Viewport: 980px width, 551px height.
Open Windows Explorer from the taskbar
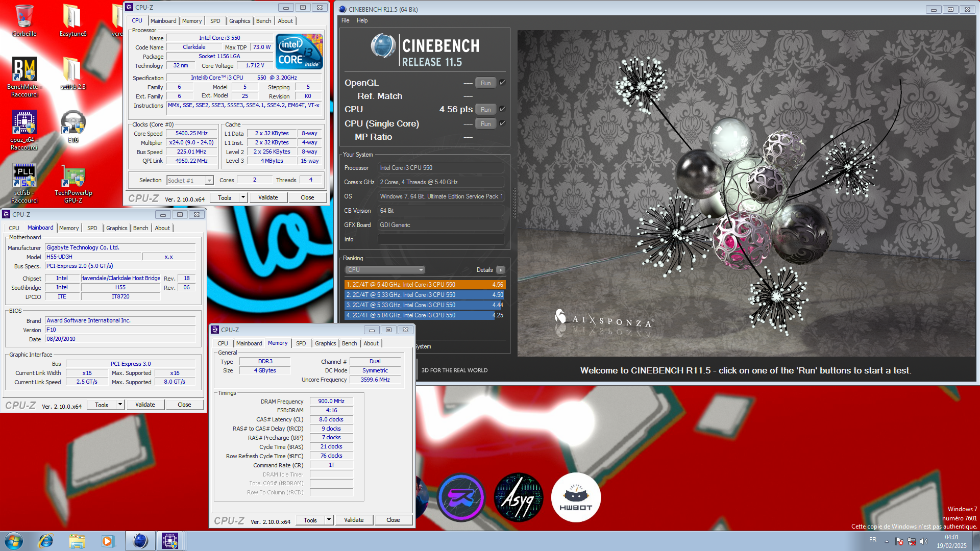(x=77, y=541)
